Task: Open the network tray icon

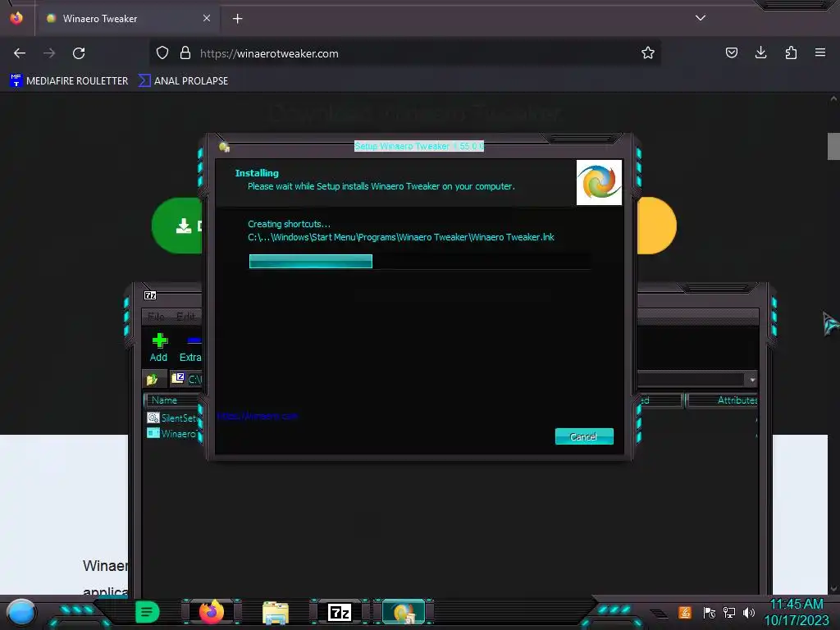Action: click(729, 612)
